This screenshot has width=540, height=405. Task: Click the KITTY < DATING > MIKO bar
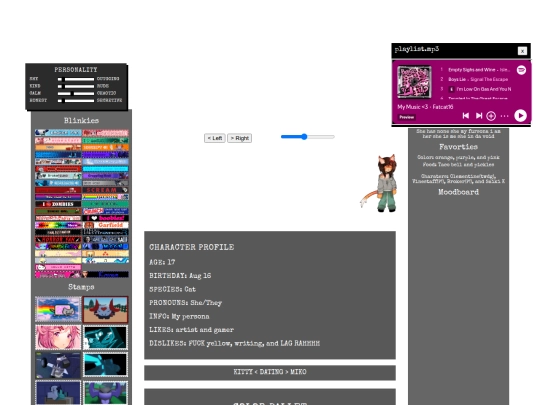[x=270, y=373]
